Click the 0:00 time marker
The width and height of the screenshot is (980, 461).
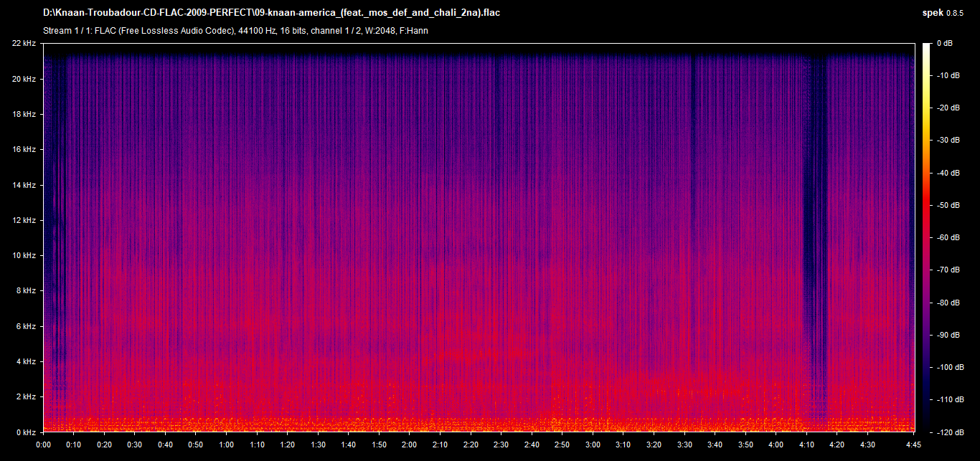coord(44,445)
